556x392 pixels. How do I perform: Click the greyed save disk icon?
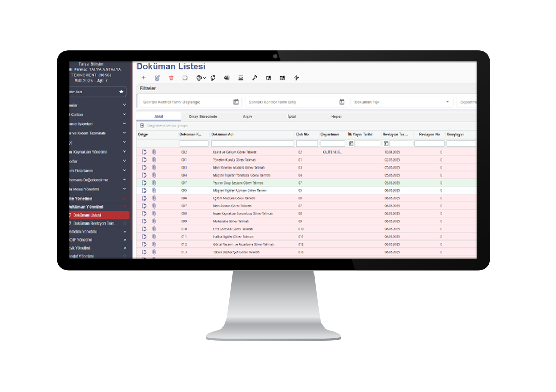click(x=185, y=78)
